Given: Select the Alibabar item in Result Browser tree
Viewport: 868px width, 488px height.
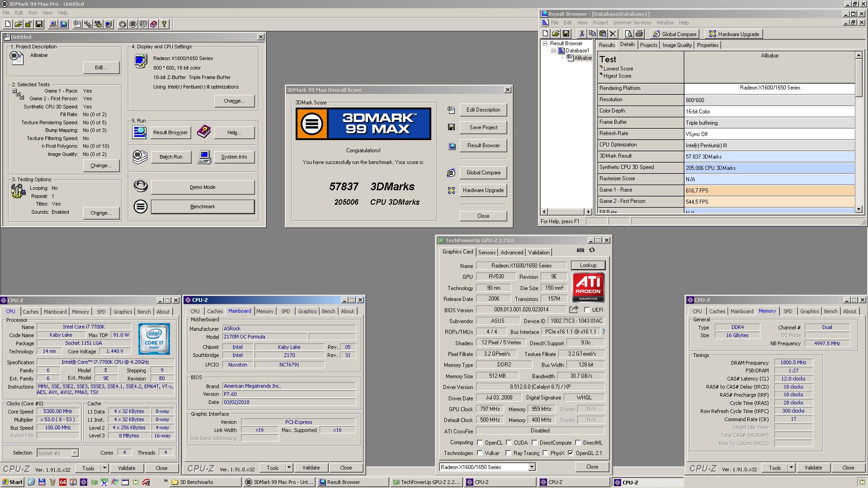Looking at the screenshot, I should coord(583,58).
